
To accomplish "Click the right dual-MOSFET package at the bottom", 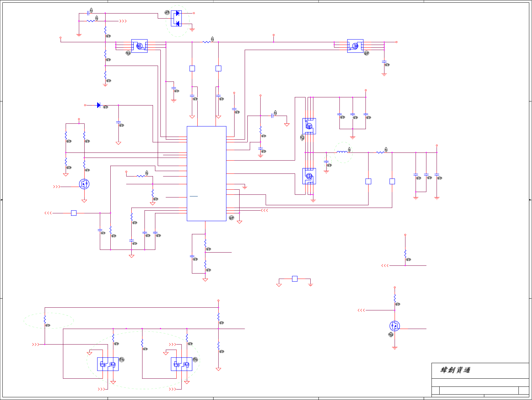I will click(x=181, y=364).
